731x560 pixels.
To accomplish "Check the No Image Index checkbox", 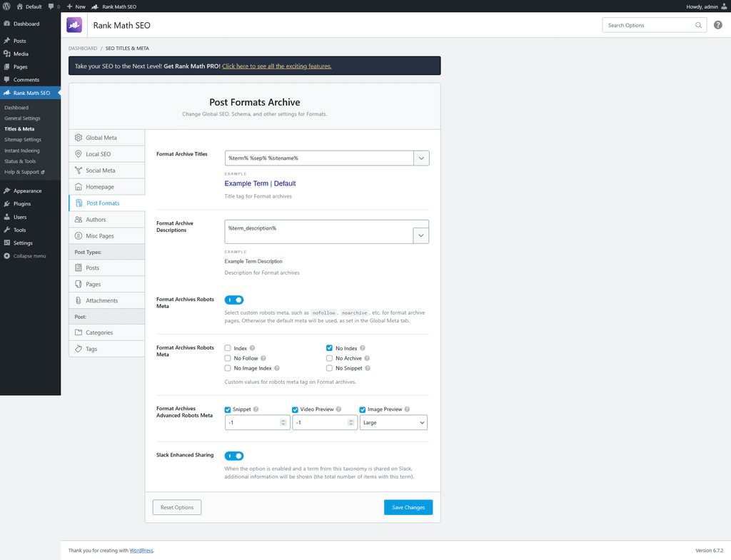I will (x=228, y=368).
